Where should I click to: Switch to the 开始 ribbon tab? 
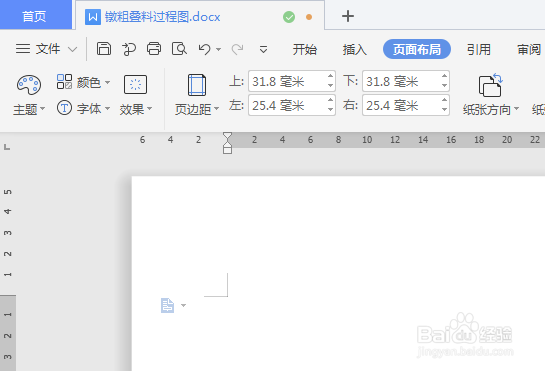point(304,49)
